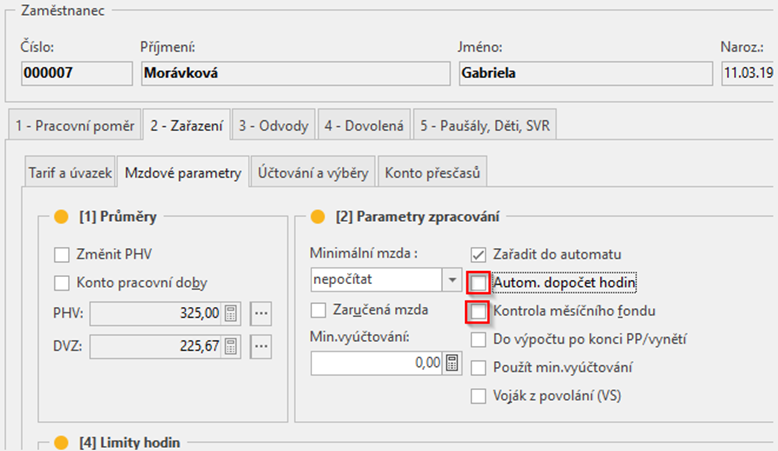Open the Účtování a výběry subtab
778x451 pixels.
point(311,173)
